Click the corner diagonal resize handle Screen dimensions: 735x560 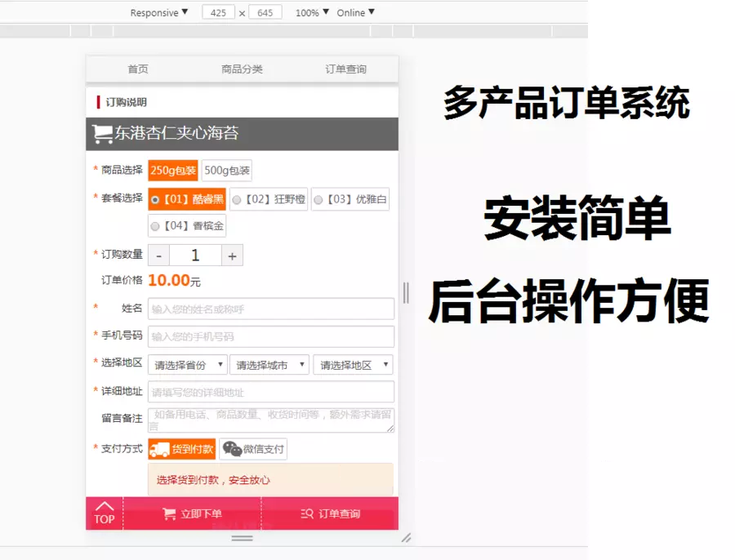pyautogui.click(x=406, y=538)
